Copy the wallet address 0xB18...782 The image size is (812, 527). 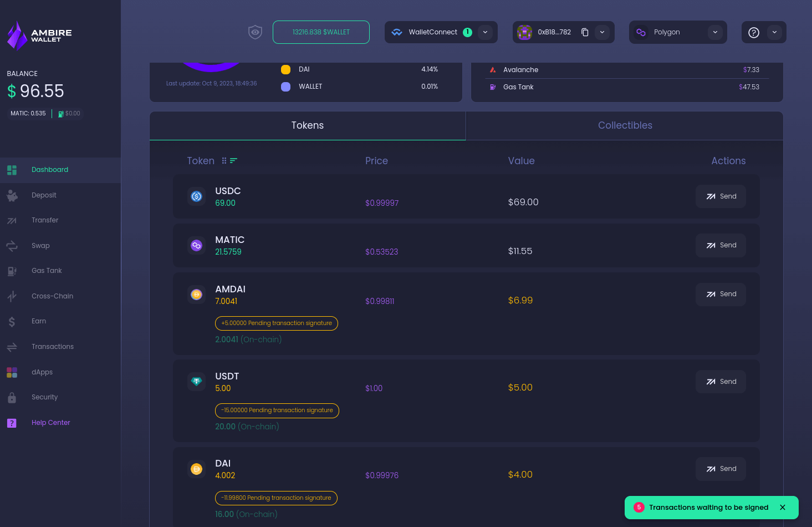click(x=585, y=32)
